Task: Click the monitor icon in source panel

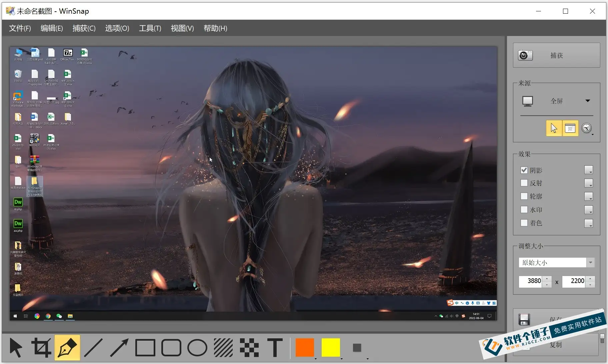Action: pyautogui.click(x=528, y=101)
